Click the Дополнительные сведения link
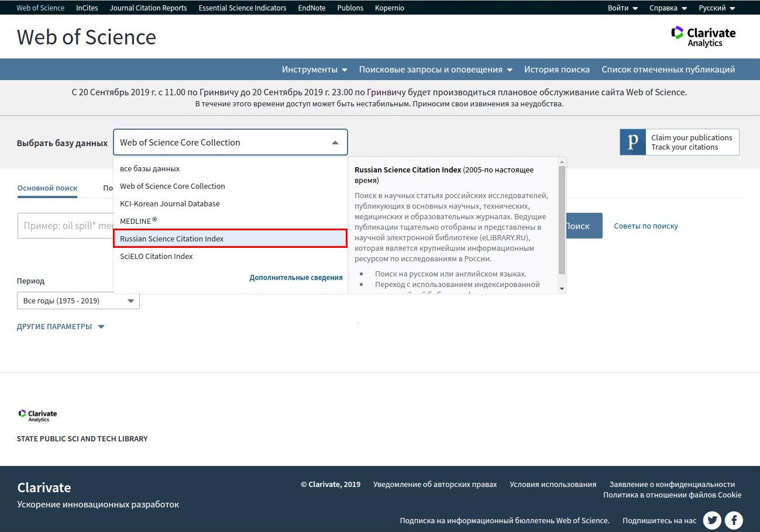Screen dimensions: 760x532 295,278
